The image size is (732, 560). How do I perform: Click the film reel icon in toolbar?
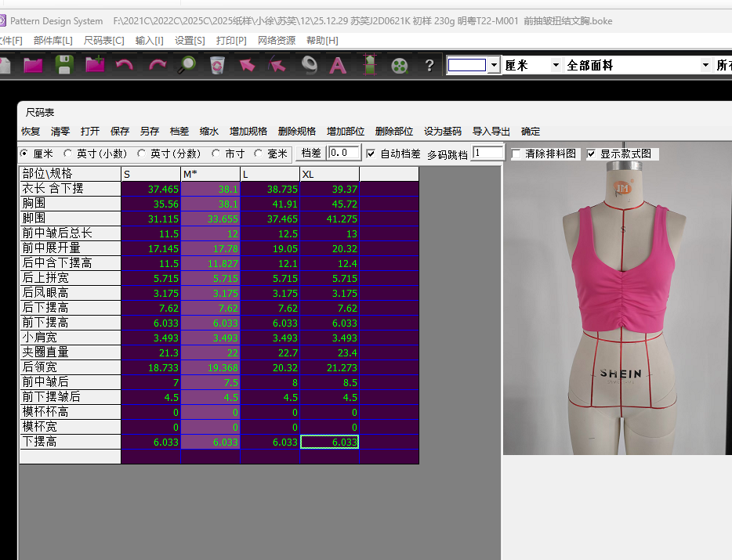400,65
